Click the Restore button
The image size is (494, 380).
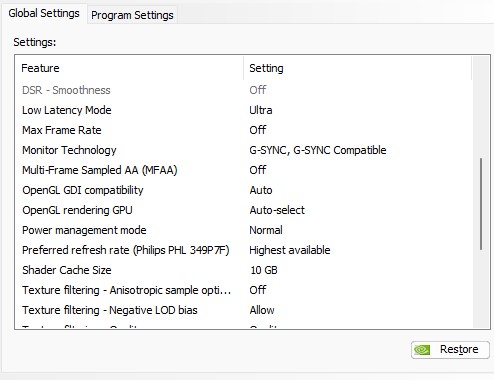click(450, 350)
